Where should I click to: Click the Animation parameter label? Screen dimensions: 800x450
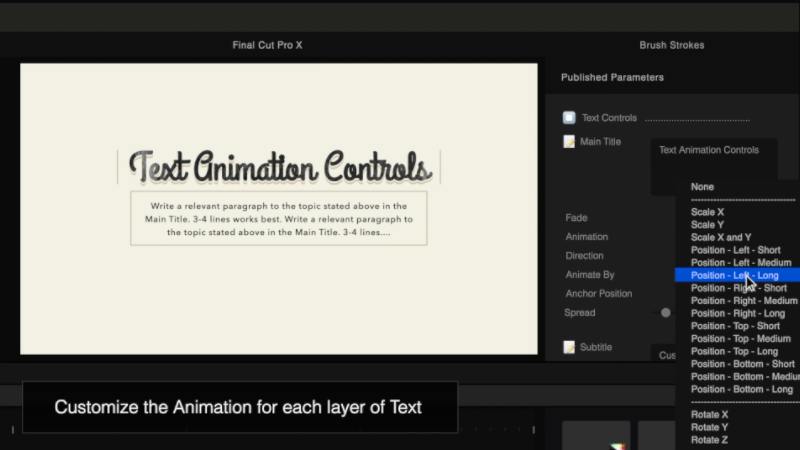pyautogui.click(x=586, y=237)
